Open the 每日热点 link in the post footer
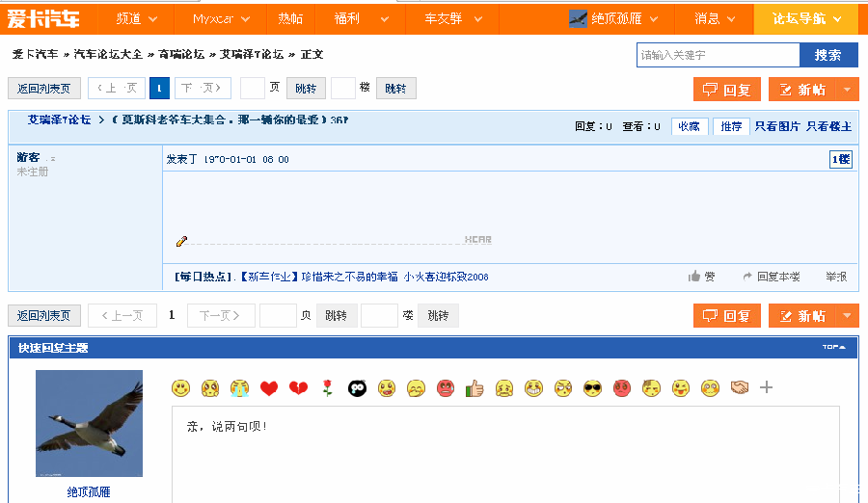This screenshot has width=868, height=503. [203, 277]
